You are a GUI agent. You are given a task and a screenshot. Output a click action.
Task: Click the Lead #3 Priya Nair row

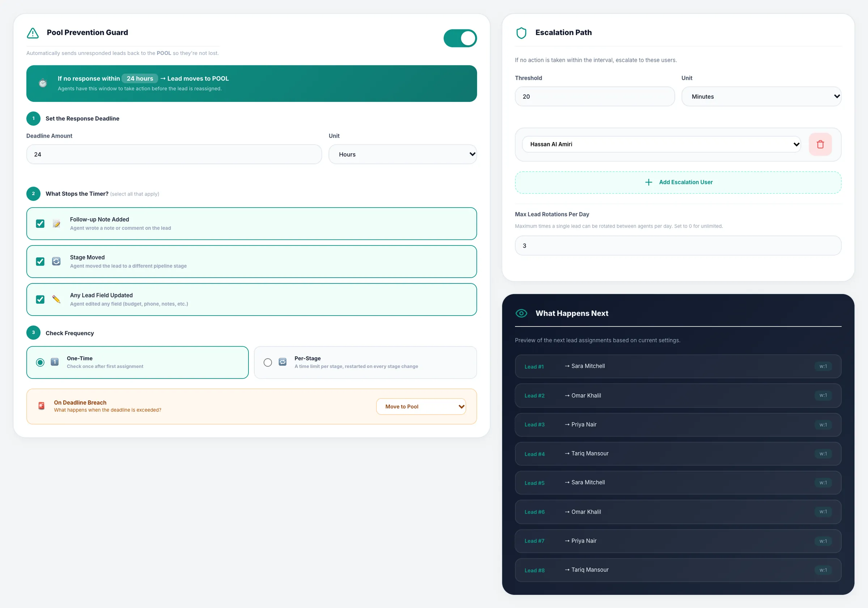pyautogui.click(x=678, y=425)
